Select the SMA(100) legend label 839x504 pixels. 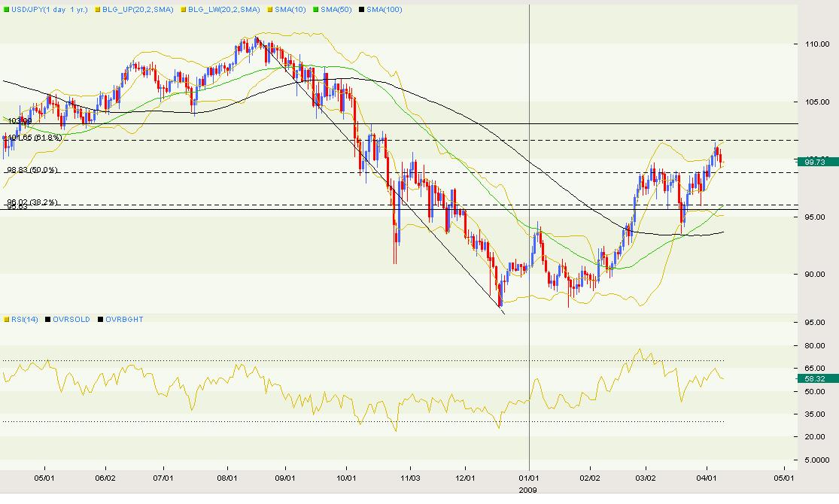coord(385,10)
